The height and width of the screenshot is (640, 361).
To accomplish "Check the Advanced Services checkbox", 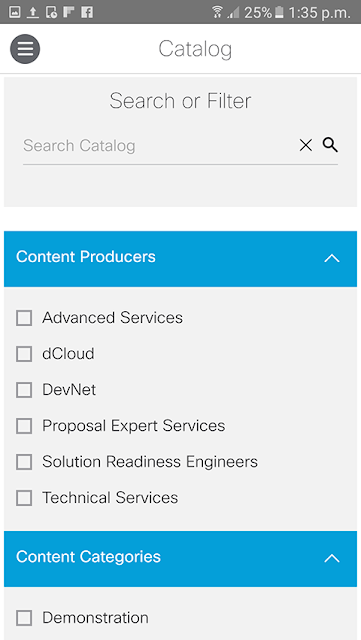I will [x=24, y=318].
